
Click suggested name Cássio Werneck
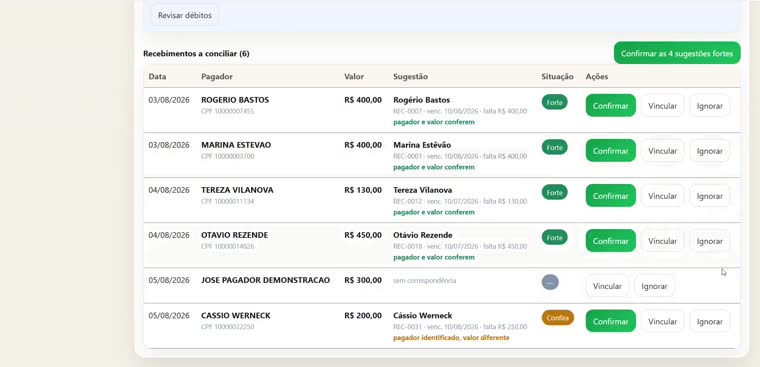(423, 316)
